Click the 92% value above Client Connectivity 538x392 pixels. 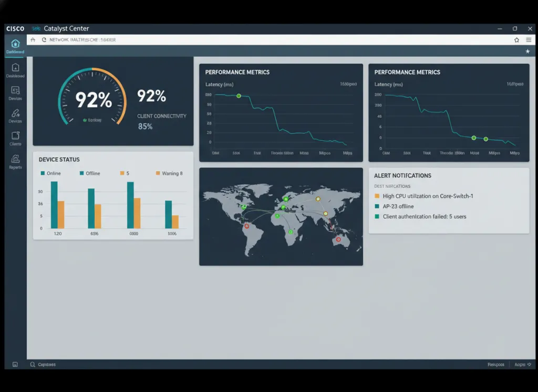pos(152,96)
